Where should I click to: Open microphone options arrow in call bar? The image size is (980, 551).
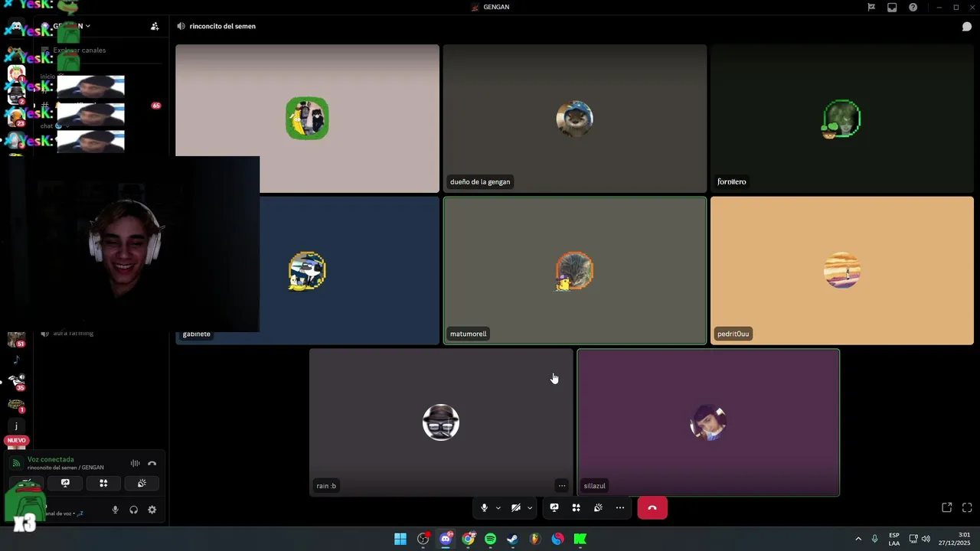point(498,507)
